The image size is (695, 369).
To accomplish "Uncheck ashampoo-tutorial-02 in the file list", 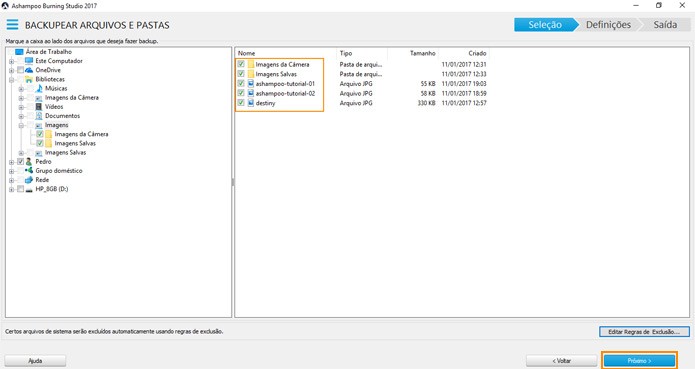I will pos(241,93).
